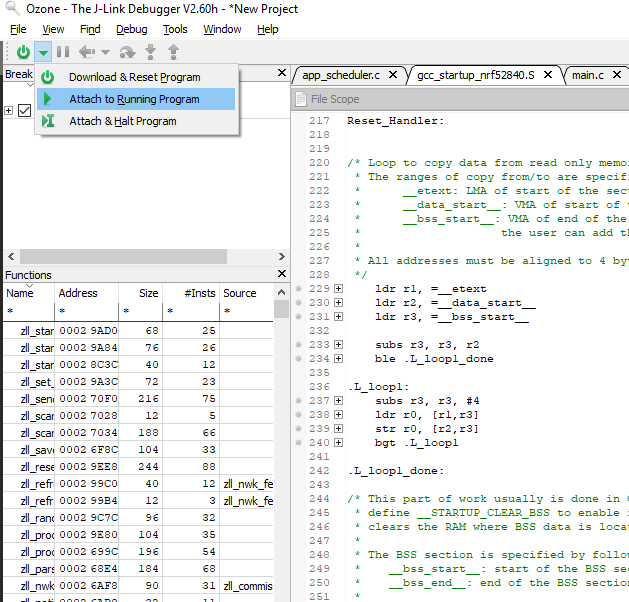Viewport: 629px width, 602px height.
Task: Toggle the breakpoint enabled checkbox
Action: 24,110
